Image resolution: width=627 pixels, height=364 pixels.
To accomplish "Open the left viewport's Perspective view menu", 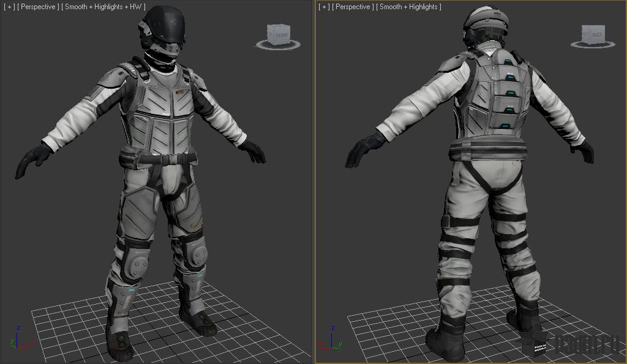I will pyautogui.click(x=38, y=7).
